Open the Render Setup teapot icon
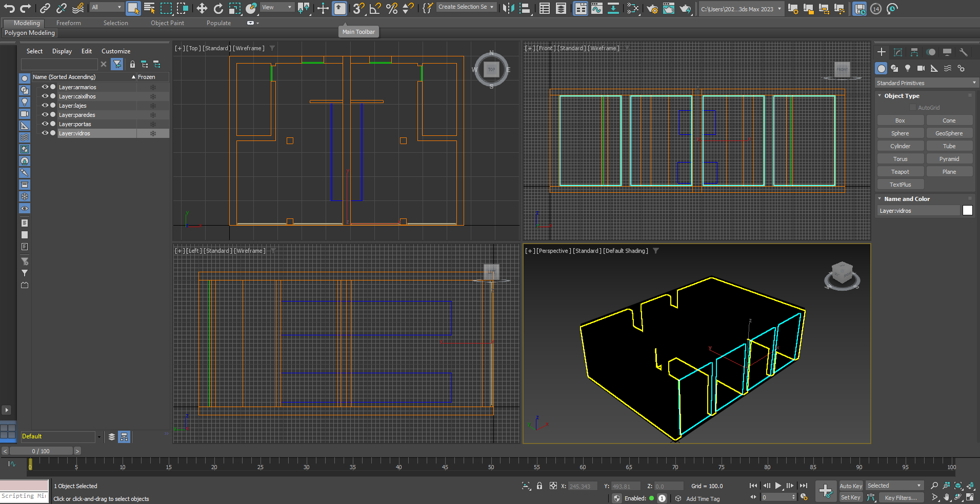980x504 pixels. click(652, 8)
